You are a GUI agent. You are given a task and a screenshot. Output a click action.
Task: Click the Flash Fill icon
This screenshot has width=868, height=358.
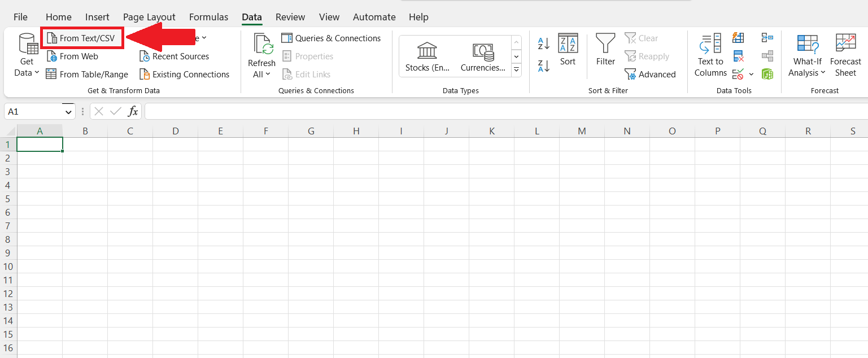pos(738,38)
